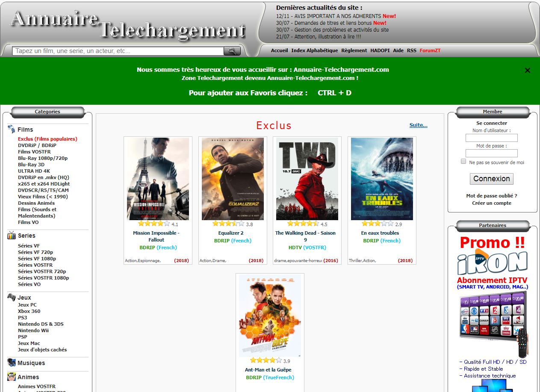Image resolution: width=540 pixels, height=392 pixels.
Task: Toggle 'Ne pas se souvenir de moi' checkbox
Action: coord(463,162)
